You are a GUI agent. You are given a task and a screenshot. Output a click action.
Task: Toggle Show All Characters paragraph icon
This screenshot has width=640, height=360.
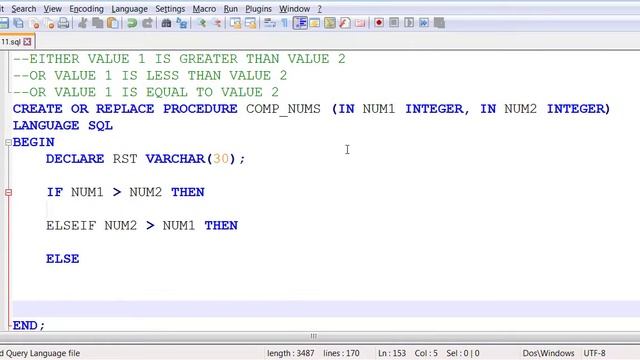tap(284, 23)
